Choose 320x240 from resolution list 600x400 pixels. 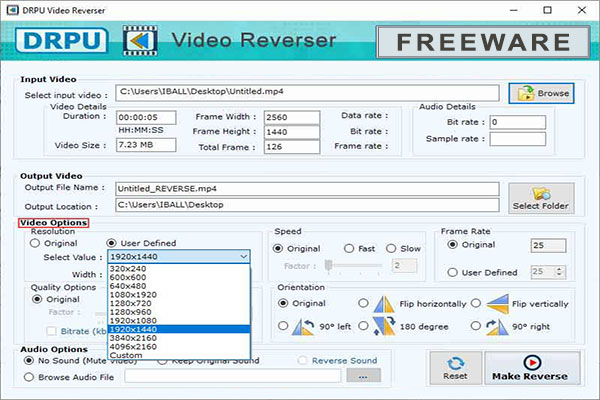pyautogui.click(x=179, y=269)
